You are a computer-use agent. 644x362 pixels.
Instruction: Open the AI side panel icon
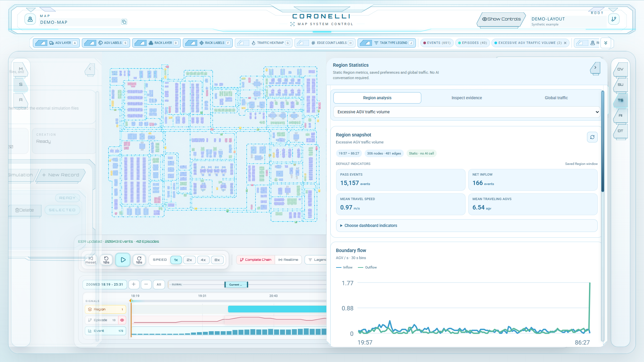point(621,116)
